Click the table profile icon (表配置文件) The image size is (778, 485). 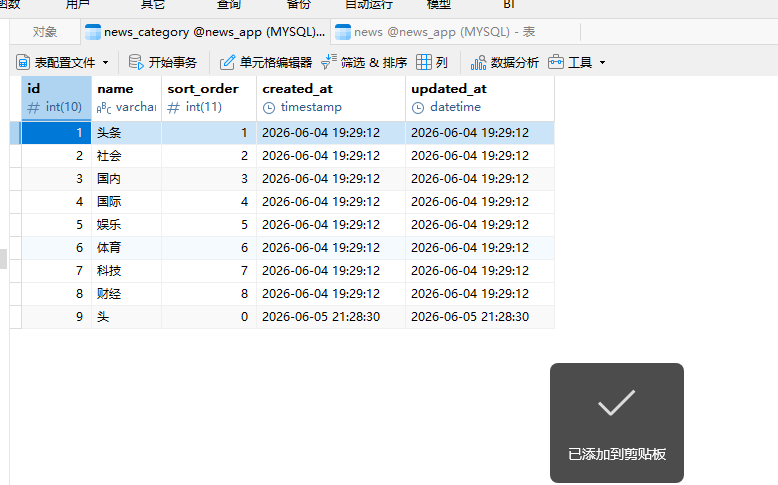(23, 63)
